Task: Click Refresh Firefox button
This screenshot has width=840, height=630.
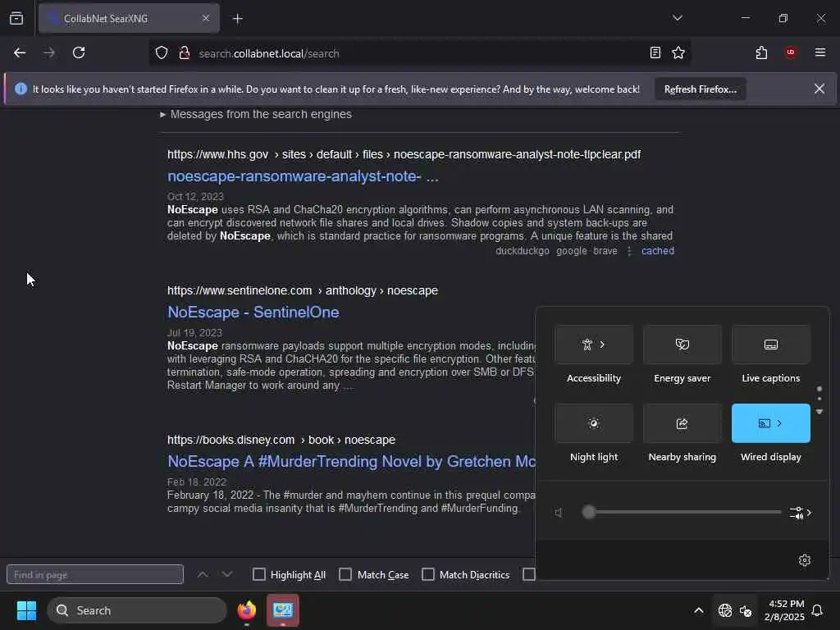Action: (x=701, y=89)
